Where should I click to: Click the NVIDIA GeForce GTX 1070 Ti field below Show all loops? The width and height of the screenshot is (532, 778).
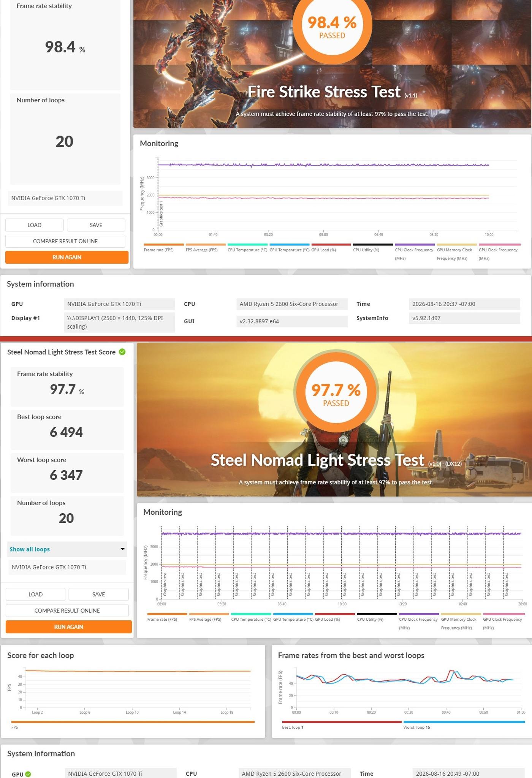coord(67,567)
